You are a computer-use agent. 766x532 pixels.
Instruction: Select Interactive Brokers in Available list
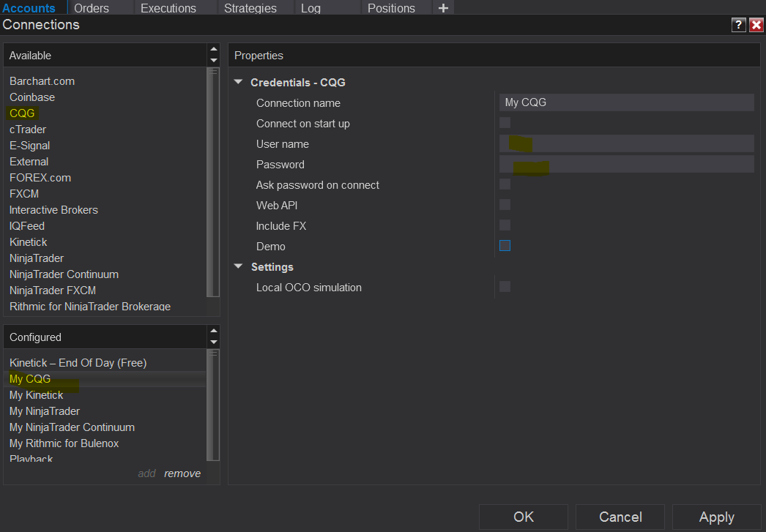click(53, 210)
